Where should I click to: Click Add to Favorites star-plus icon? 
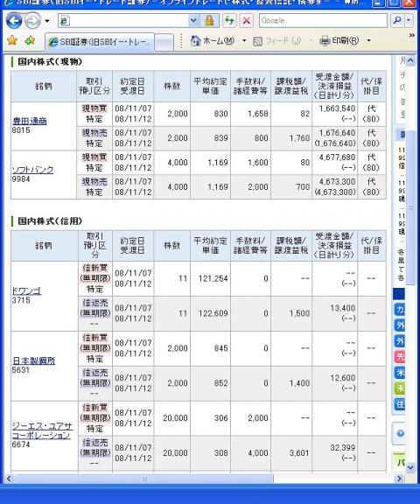tap(30, 40)
